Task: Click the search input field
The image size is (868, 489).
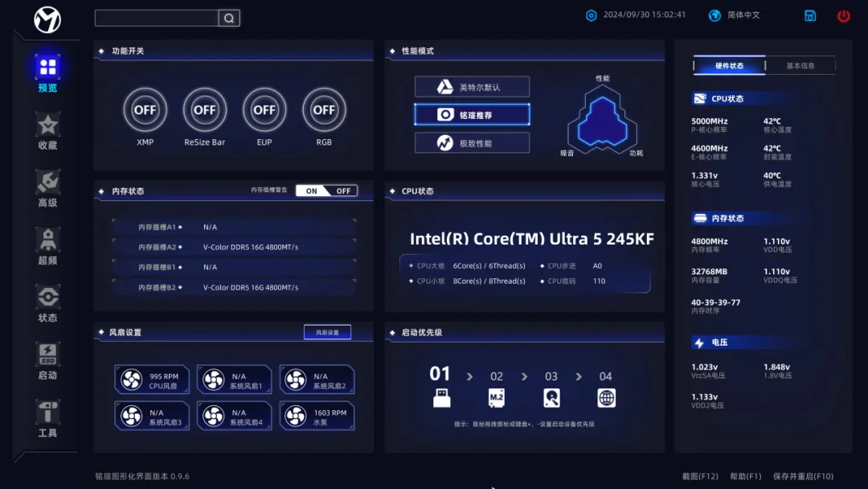Action: (x=157, y=18)
